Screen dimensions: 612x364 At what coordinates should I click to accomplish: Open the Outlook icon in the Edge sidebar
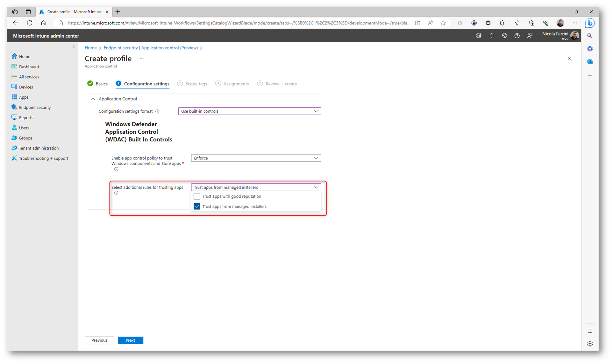click(x=590, y=61)
